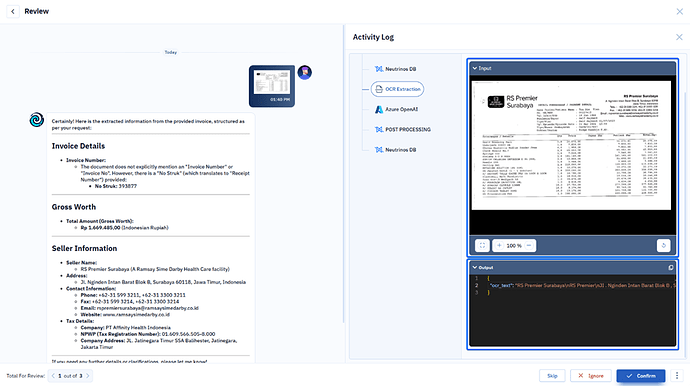Copy the Output JSON content

(x=671, y=267)
